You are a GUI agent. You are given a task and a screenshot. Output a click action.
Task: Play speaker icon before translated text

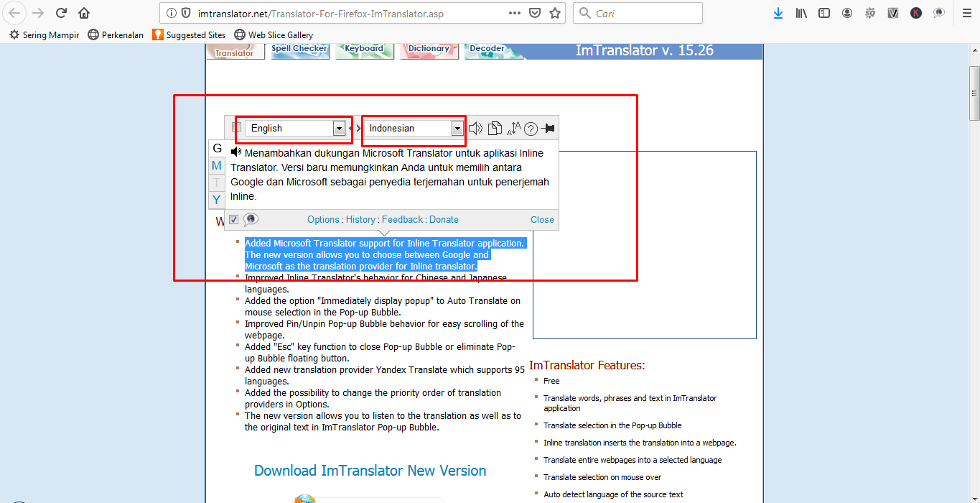point(236,152)
